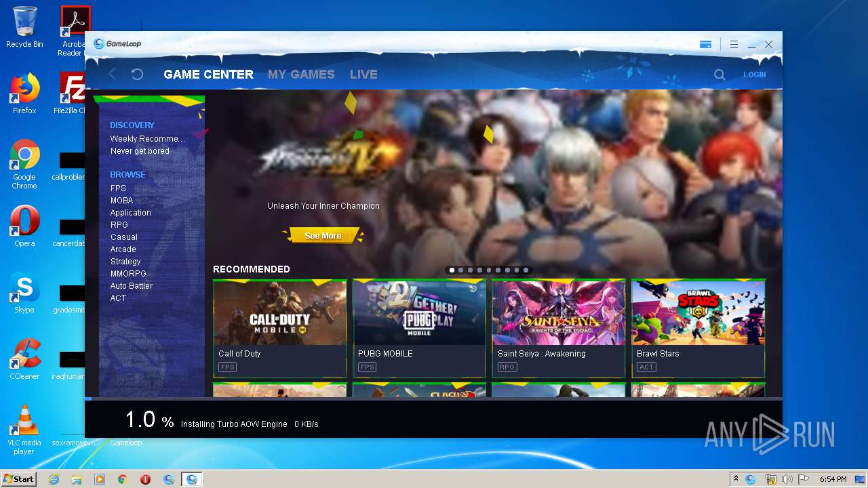The image size is (868, 488).
Task: Click the GameLoop logo in title bar
Action: (x=118, y=44)
